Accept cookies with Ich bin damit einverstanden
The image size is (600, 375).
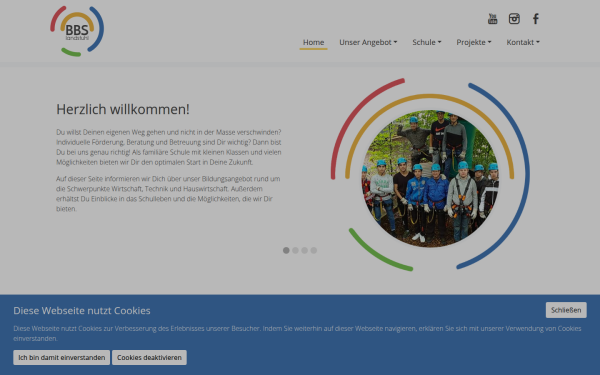[x=62, y=357]
